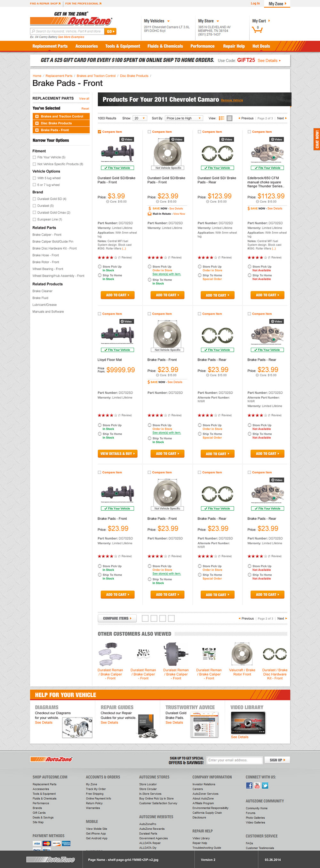Open YouTube channel icon
Viewport: 320px width, 868px height.
tap(257, 786)
